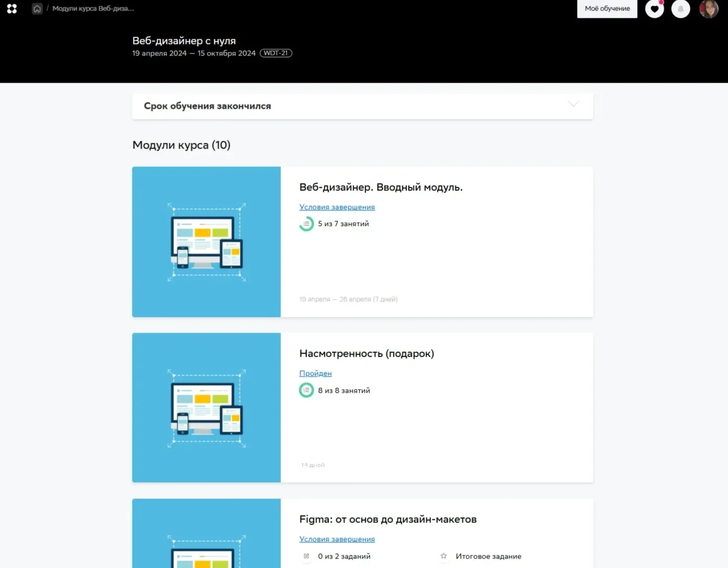The width and height of the screenshot is (728, 568).
Task: Click the star icon beside Итоговое задание
Action: pos(443,556)
